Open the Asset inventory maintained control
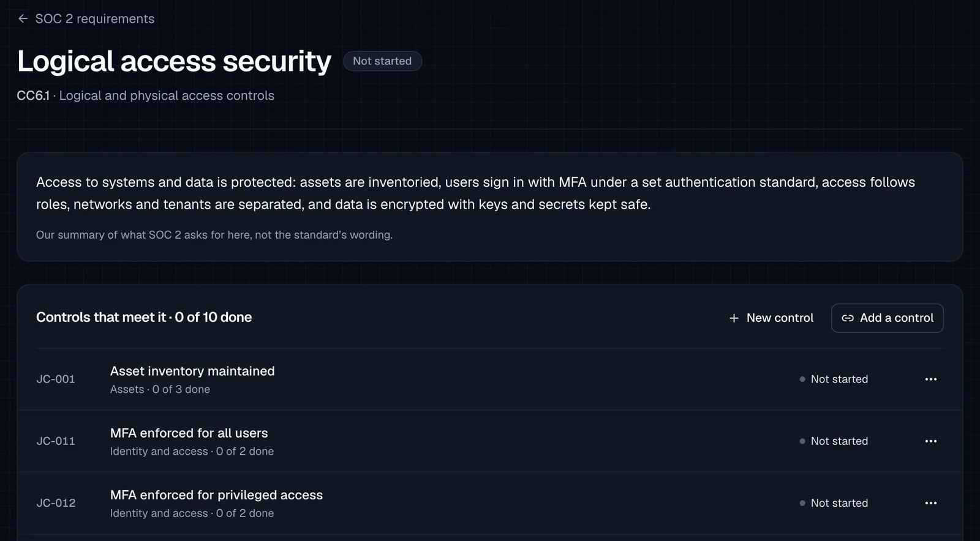 pyautogui.click(x=192, y=371)
